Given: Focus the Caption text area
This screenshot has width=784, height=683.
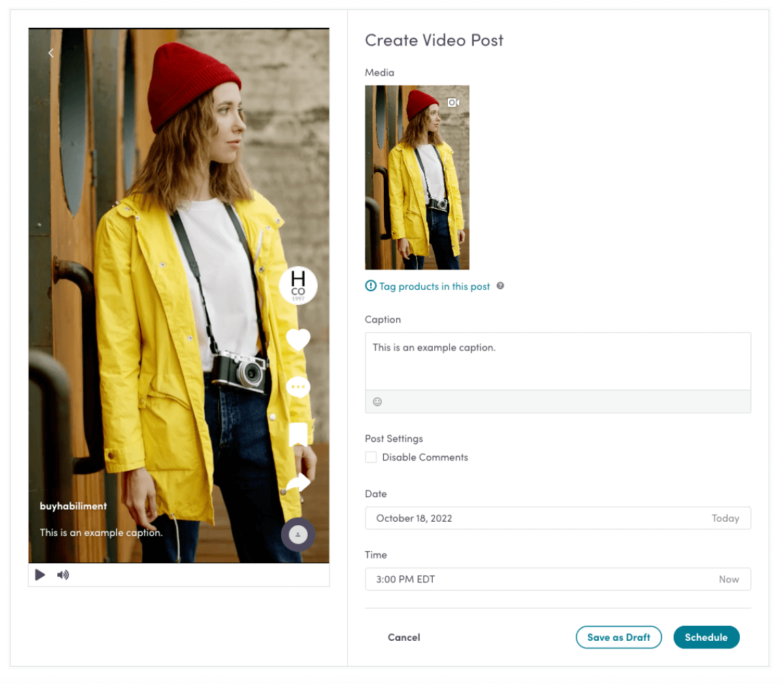Looking at the screenshot, I should click(x=557, y=361).
